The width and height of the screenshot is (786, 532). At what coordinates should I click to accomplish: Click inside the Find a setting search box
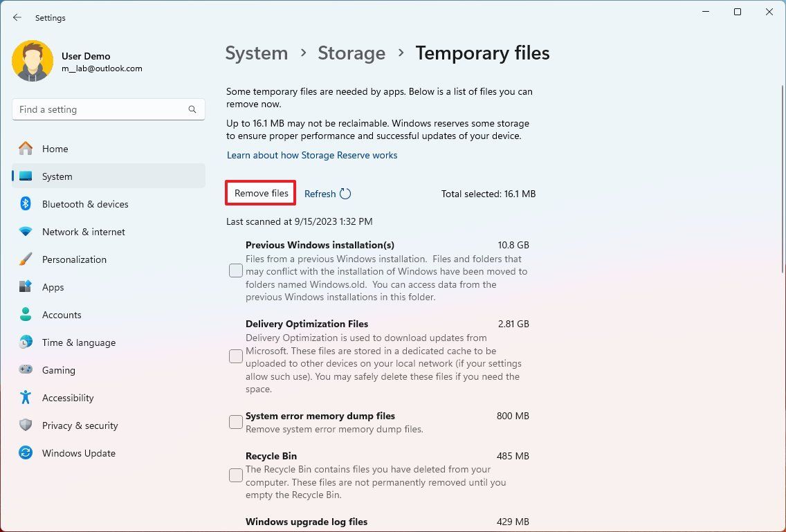(108, 109)
